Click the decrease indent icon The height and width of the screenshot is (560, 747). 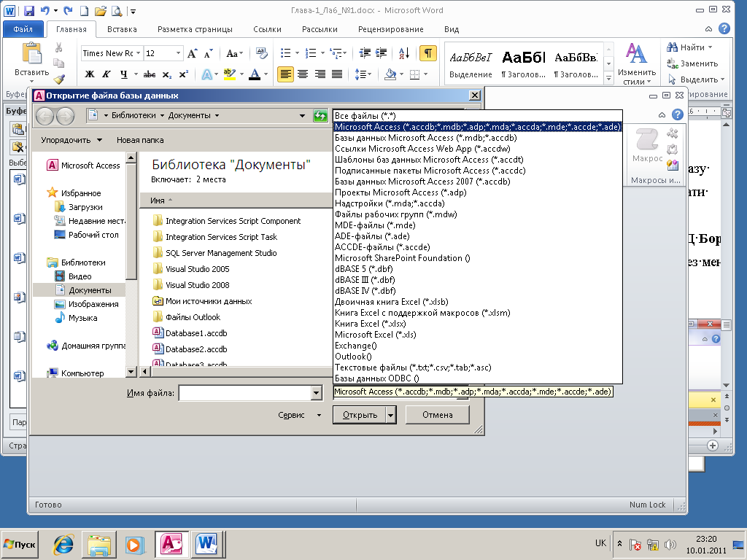pos(365,52)
